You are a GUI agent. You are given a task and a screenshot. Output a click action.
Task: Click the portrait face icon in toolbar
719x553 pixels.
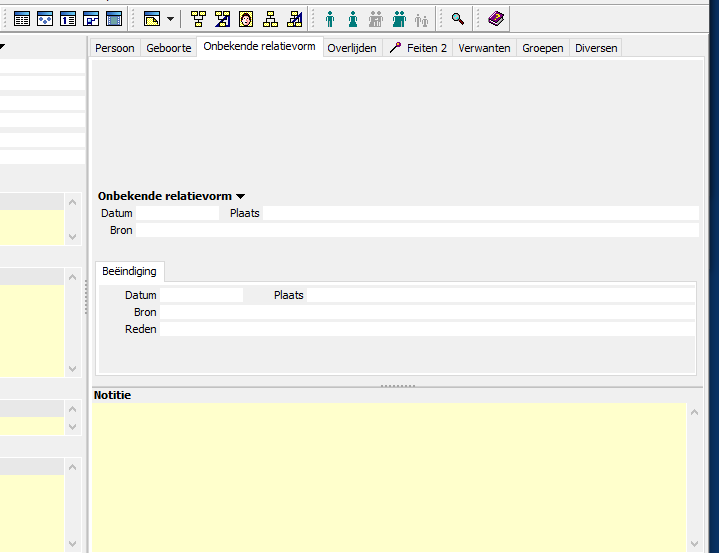(x=246, y=19)
